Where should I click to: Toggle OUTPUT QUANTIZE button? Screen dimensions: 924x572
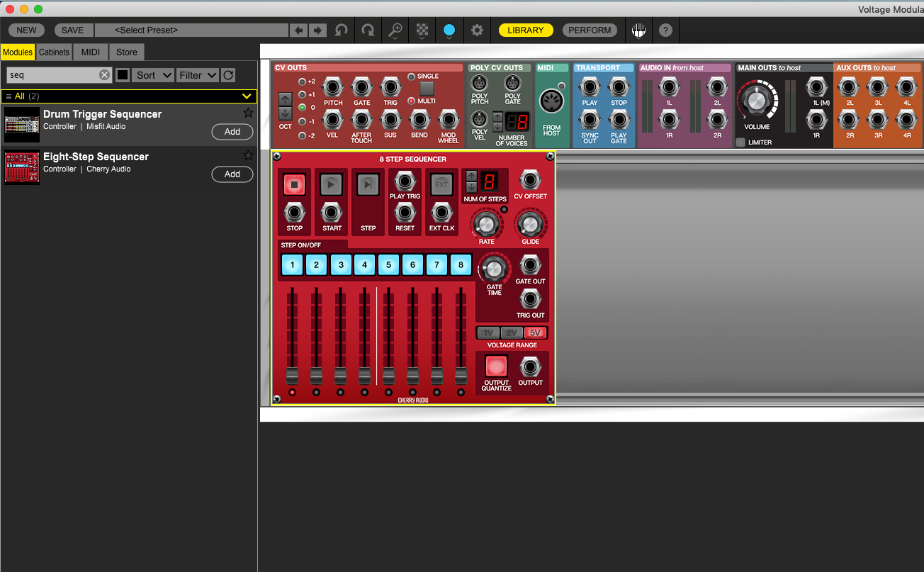click(x=496, y=366)
